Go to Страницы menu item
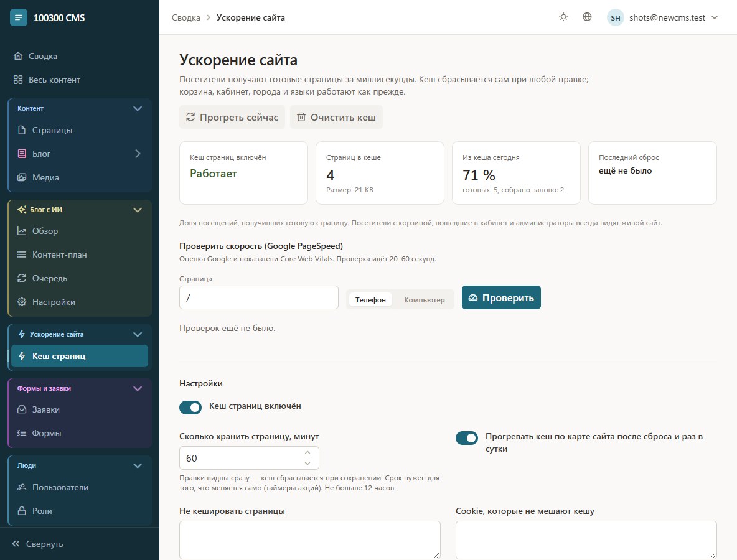The image size is (737, 560). point(80,130)
